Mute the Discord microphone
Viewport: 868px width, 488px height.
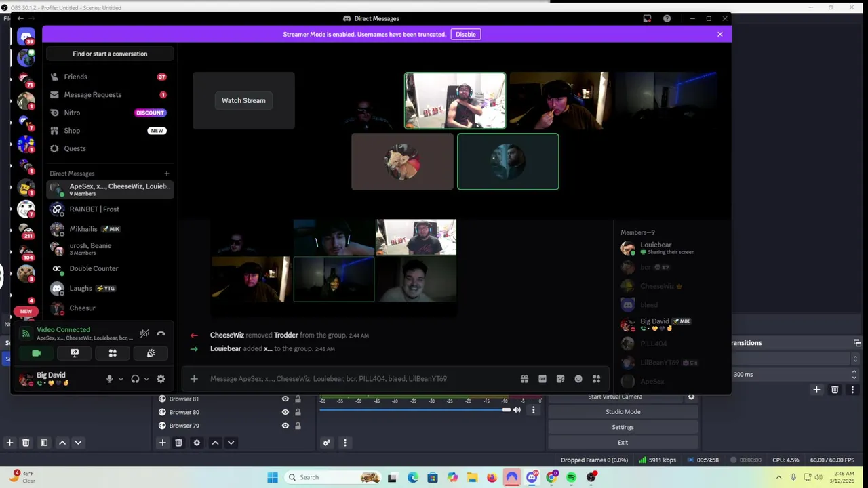(109, 379)
